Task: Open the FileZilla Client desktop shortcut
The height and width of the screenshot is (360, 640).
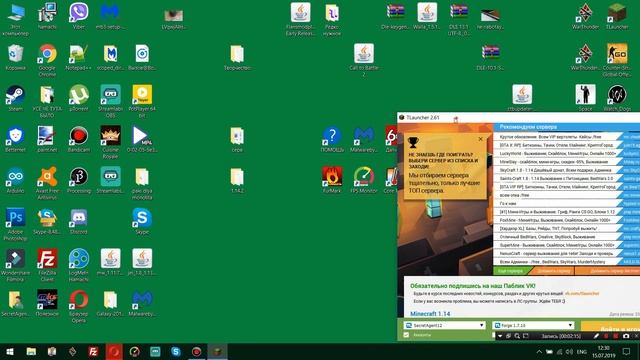Action: (47, 264)
